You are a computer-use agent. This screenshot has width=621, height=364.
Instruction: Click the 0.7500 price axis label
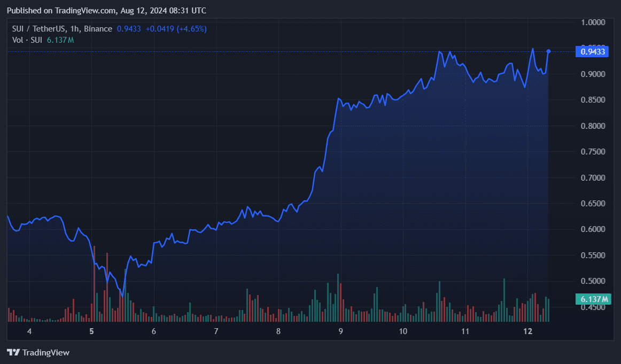pyautogui.click(x=593, y=152)
